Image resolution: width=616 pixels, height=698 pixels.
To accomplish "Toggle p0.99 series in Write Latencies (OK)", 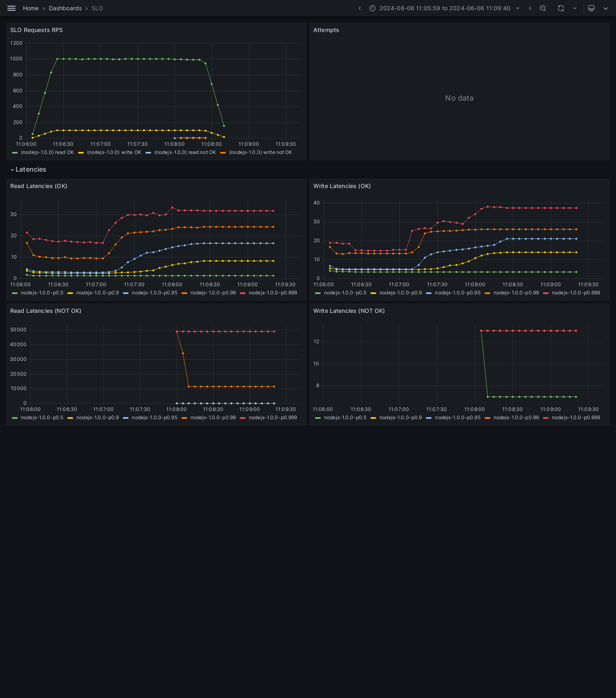I will point(516,293).
